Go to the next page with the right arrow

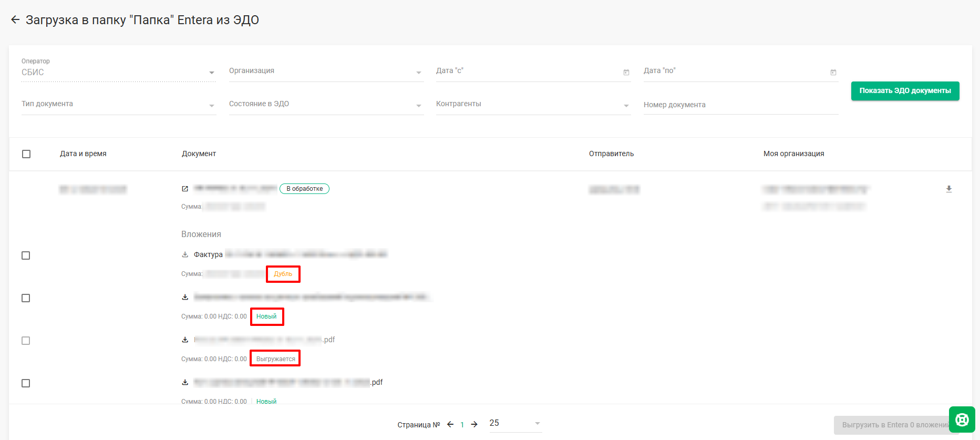tap(474, 424)
